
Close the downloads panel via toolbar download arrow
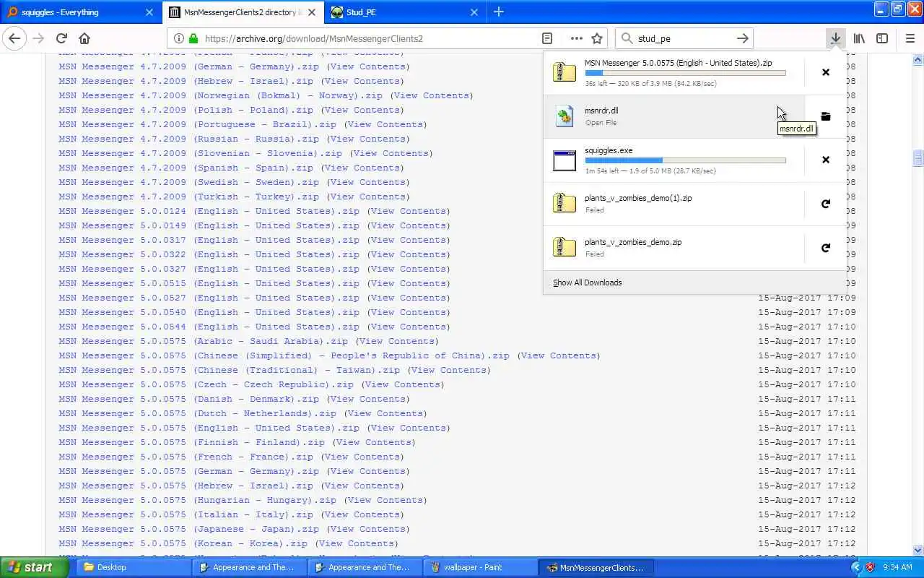coord(835,38)
